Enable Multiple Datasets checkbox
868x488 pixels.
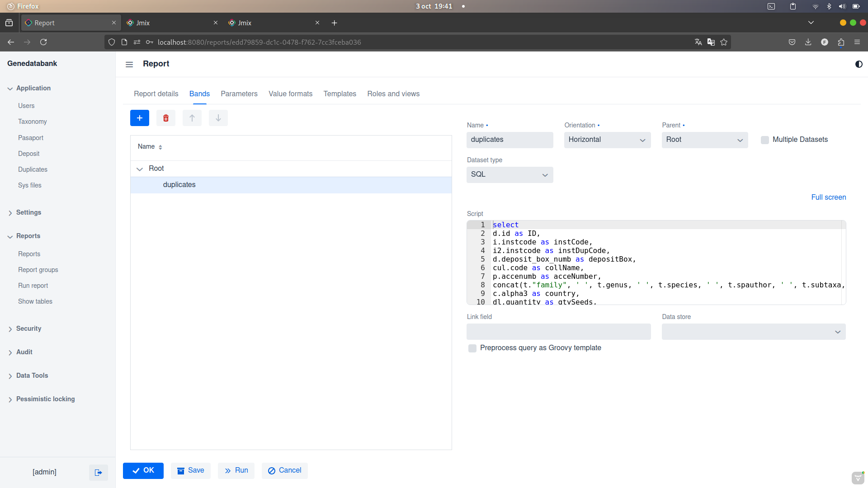pos(765,140)
